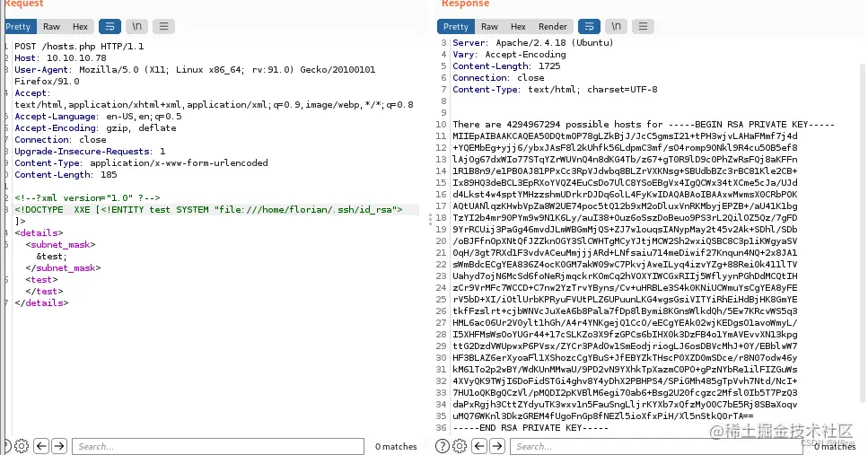Image resolution: width=868 pixels, height=455 pixels.
Task: Toggle word wrap icon in Request panel
Action: click(x=110, y=27)
